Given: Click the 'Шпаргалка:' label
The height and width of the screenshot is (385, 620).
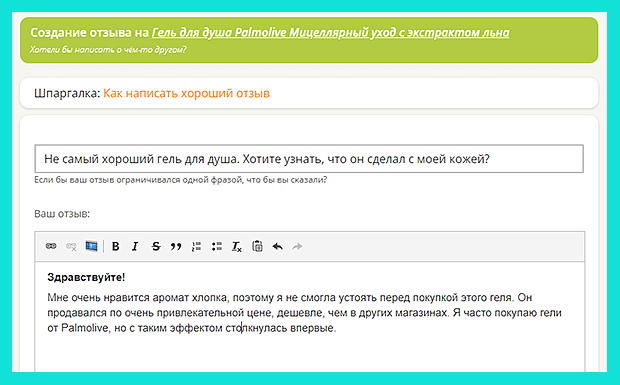Looking at the screenshot, I should tap(67, 93).
